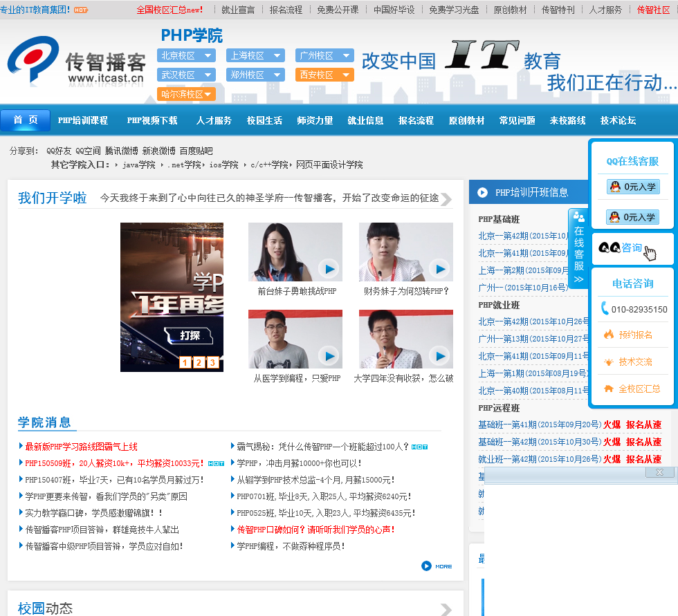Open the 就业信息 navigation item
The width and height of the screenshot is (678, 616).
[366, 120]
